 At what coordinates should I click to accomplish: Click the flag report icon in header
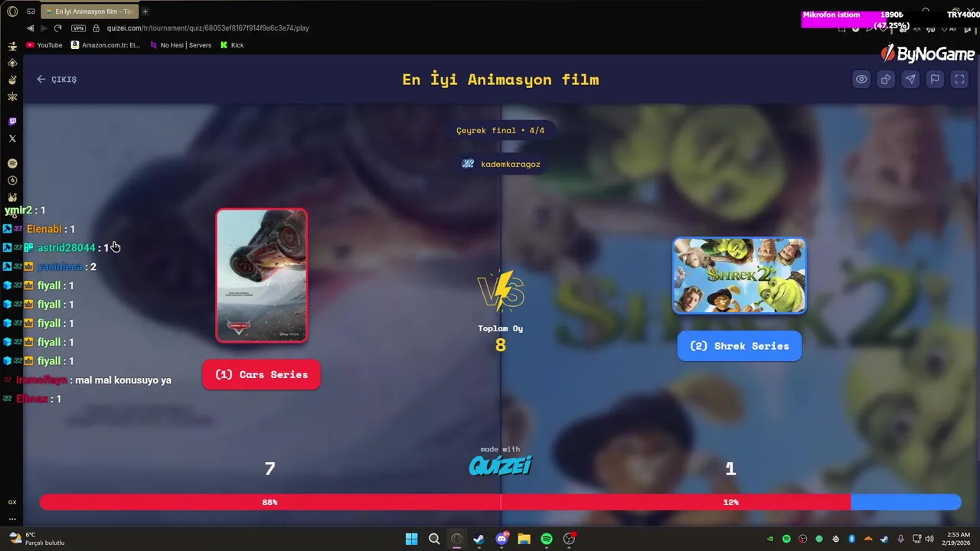tap(935, 79)
